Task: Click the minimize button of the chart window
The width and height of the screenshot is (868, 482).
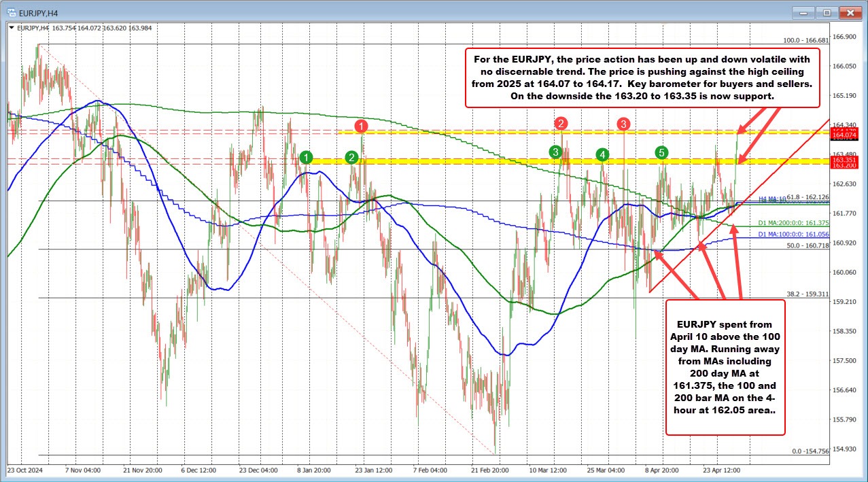Action: 802,12
